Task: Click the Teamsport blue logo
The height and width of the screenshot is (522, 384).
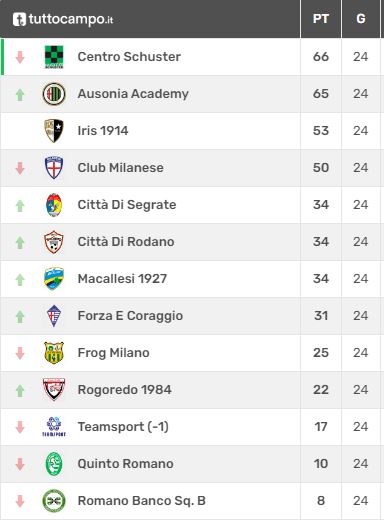Action: (54, 427)
